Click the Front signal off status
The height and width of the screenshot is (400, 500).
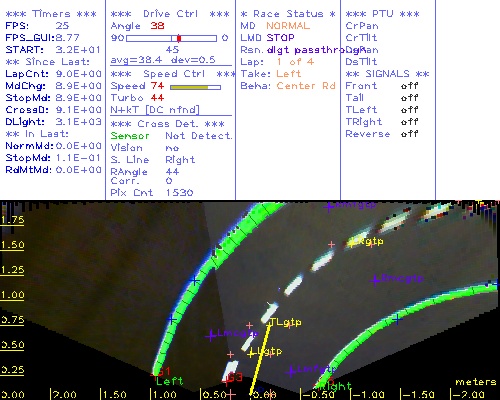pos(409,86)
